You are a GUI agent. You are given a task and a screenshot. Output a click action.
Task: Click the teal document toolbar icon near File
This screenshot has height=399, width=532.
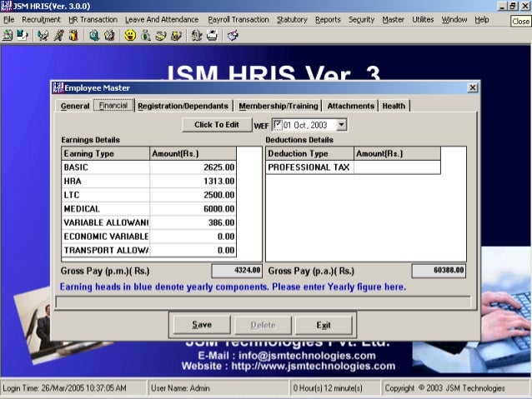tap(23, 35)
